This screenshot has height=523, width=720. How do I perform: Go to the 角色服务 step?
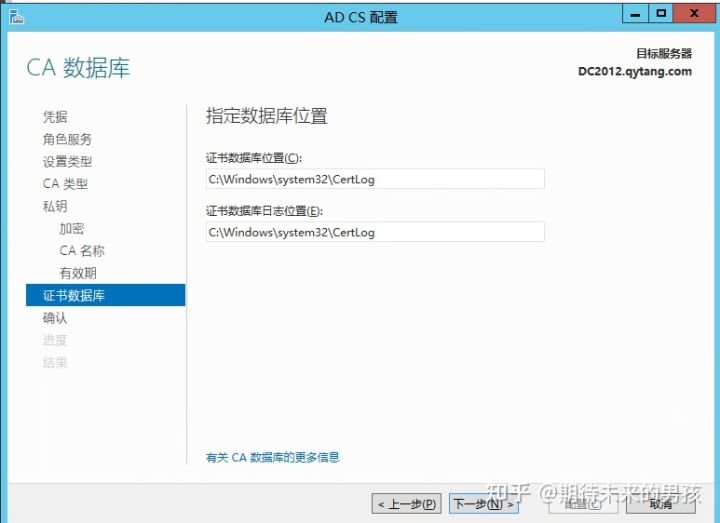click(x=68, y=139)
